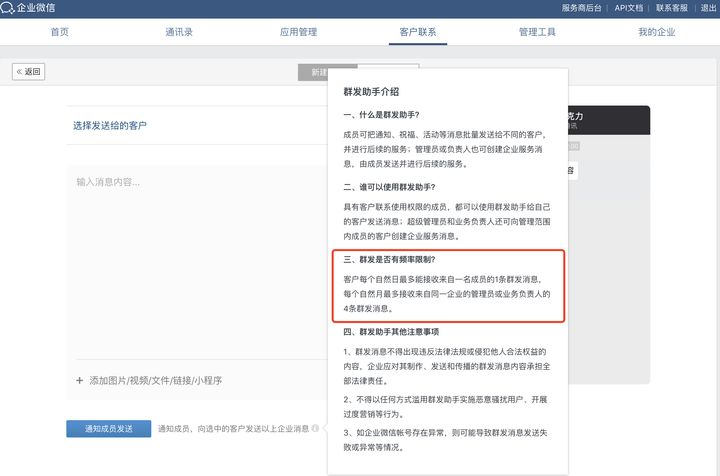Click the 返回 back button
The image size is (720, 476).
click(x=29, y=72)
